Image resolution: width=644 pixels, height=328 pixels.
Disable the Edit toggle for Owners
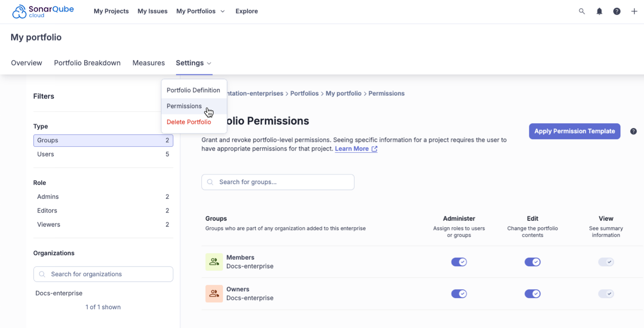[x=532, y=293]
